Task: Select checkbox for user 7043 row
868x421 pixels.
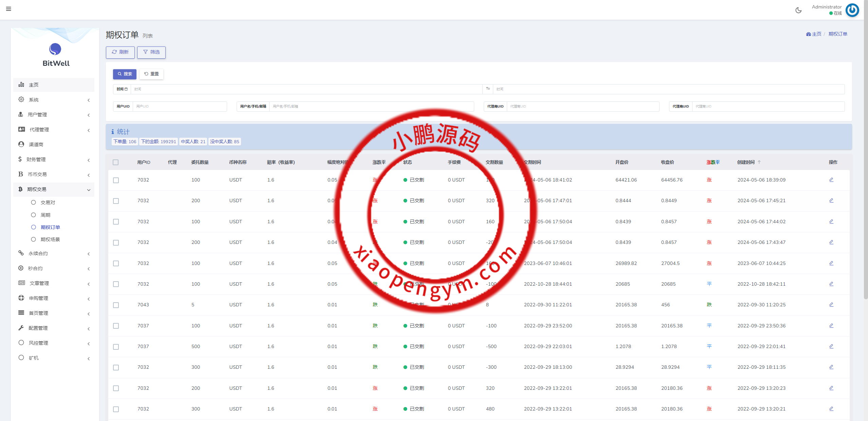Action: pyautogui.click(x=116, y=305)
